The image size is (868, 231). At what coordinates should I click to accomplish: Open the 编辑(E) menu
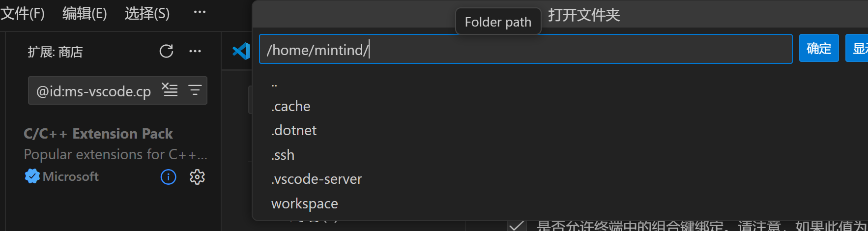coord(85,13)
